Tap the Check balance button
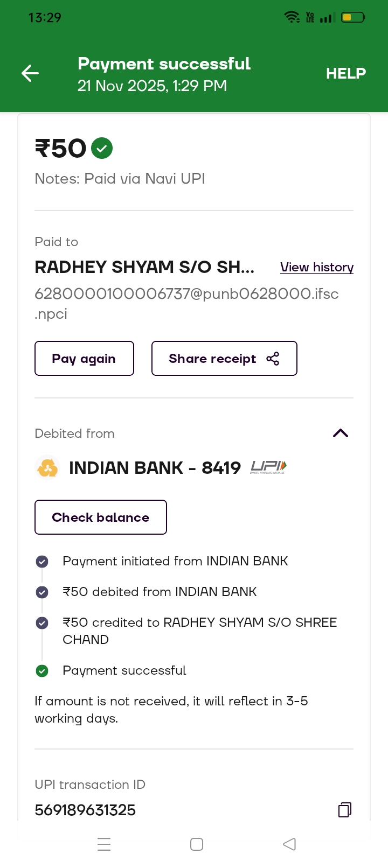The width and height of the screenshot is (388, 868). point(101,517)
